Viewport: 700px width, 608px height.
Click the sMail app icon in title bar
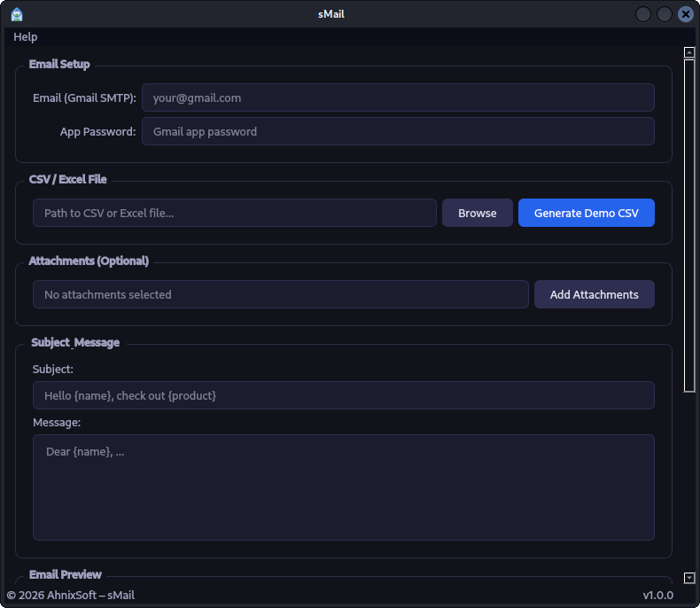click(x=17, y=14)
